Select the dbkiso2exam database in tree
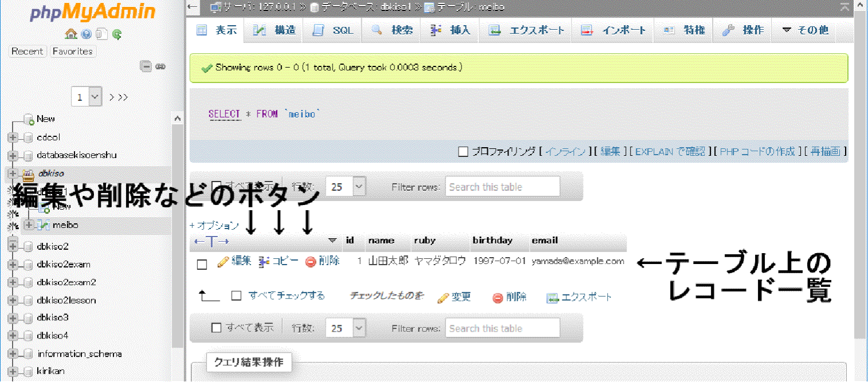Viewport: 868px width, 382px height. pyautogui.click(x=63, y=265)
